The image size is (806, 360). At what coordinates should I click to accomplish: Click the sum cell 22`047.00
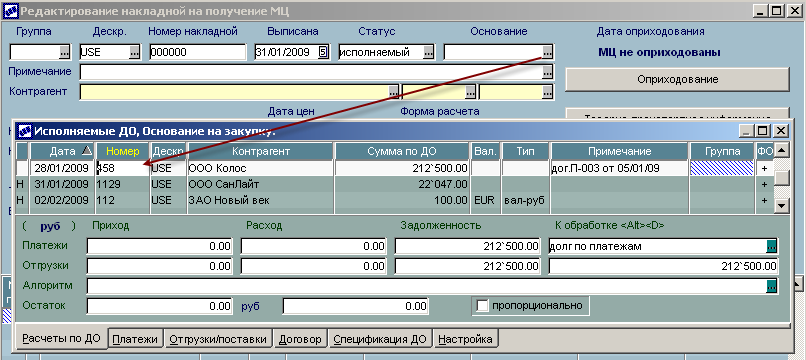point(402,184)
